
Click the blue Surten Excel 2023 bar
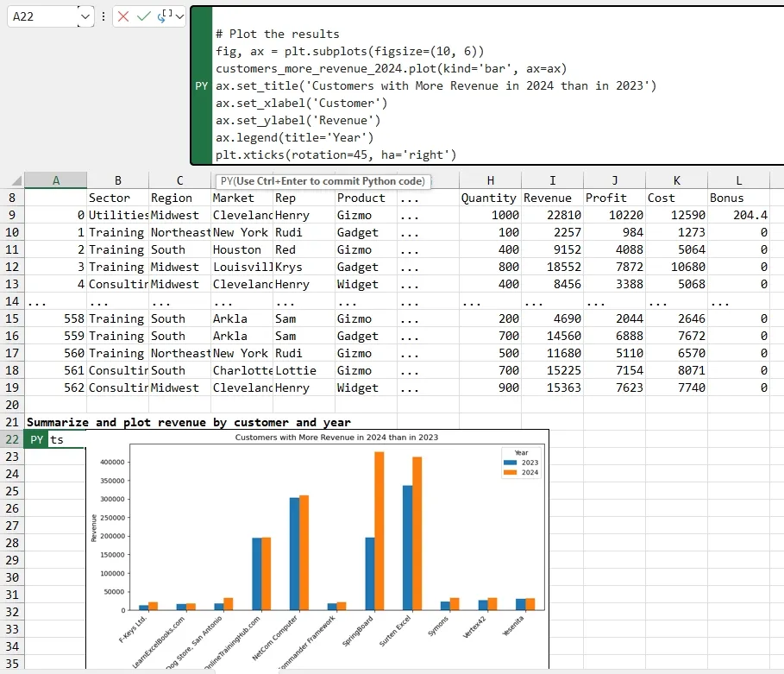click(407, 548)
